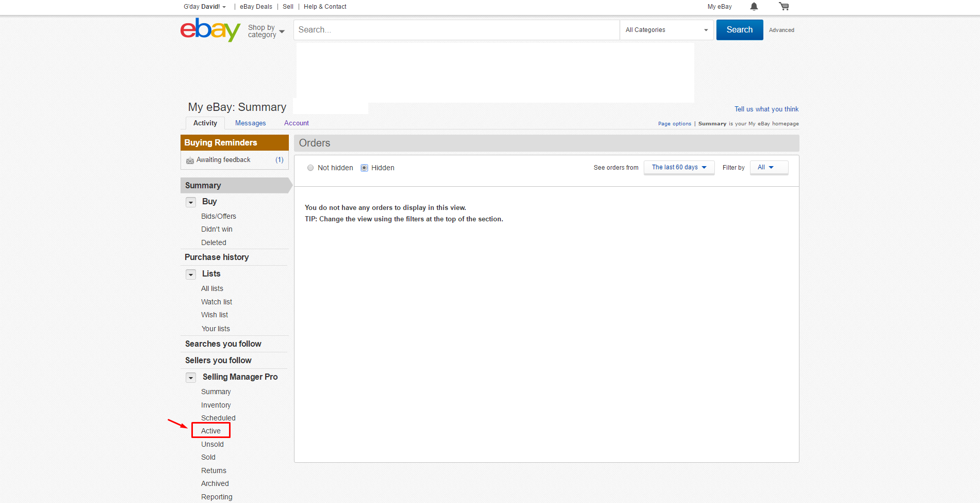Click the blue Search button

point(740,30)
